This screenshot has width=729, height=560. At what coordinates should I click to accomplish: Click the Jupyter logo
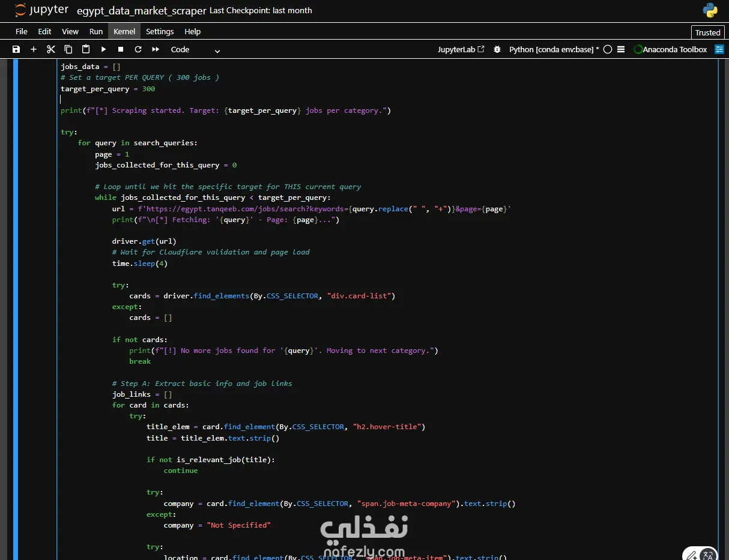pos(40,10)
